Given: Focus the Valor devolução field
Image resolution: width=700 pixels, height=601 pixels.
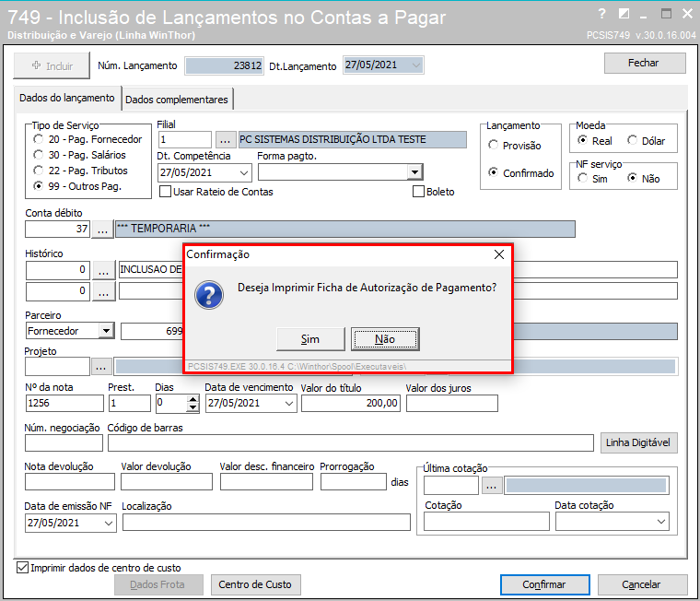Looking at the screenshot, I should tap(167, 482).
